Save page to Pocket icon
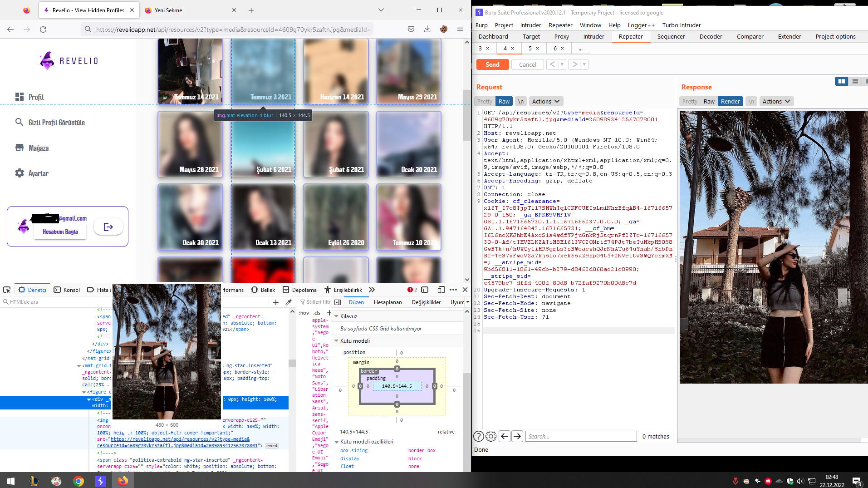This screenshot has width=868, height=488. (411, 30)
